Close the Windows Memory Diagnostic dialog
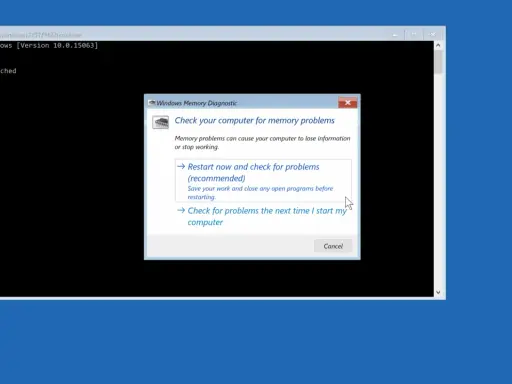This screenshot has height=384, width=512. 347,103
